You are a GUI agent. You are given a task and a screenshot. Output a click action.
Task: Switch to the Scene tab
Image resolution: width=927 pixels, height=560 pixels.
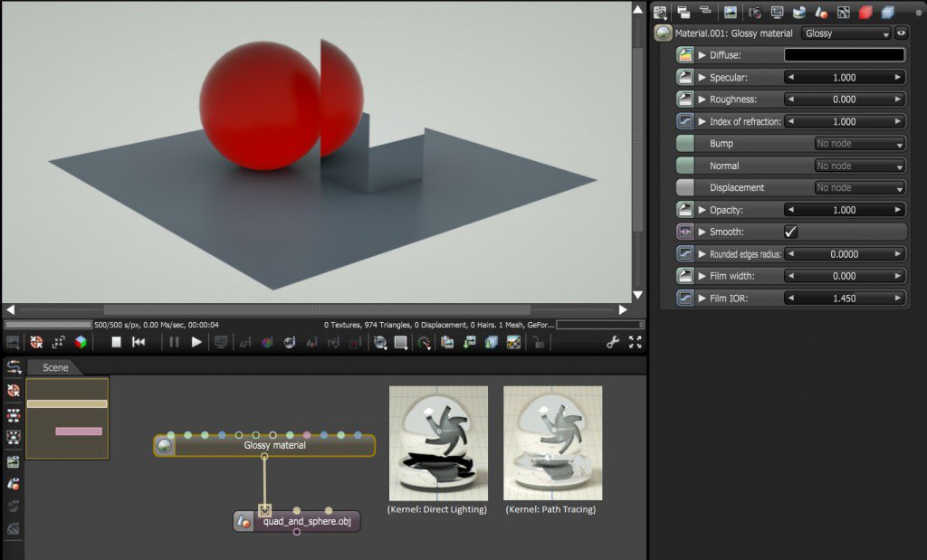54,367
